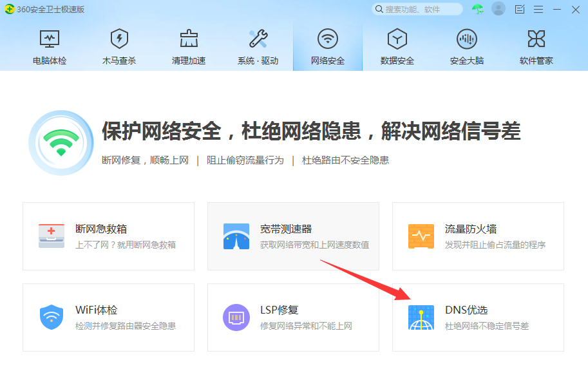
Task: Open the 清理加速 broom icon
Action: click(x=189, y=39)
